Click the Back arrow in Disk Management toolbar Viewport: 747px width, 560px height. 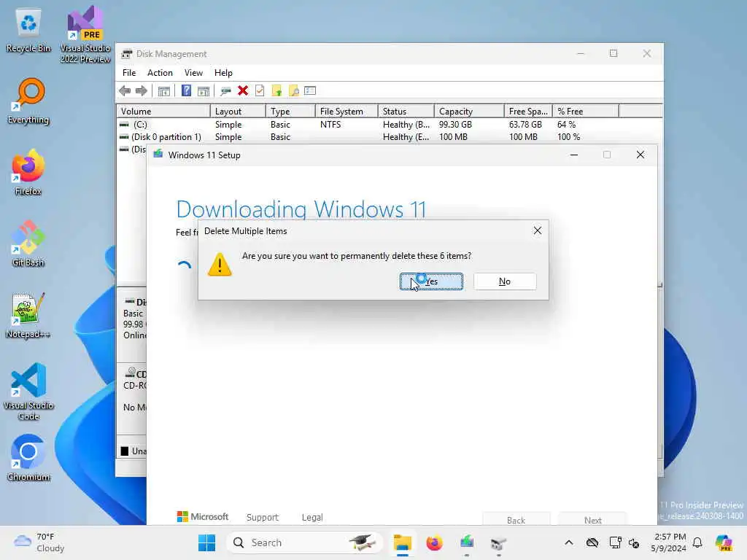[125, 91]
